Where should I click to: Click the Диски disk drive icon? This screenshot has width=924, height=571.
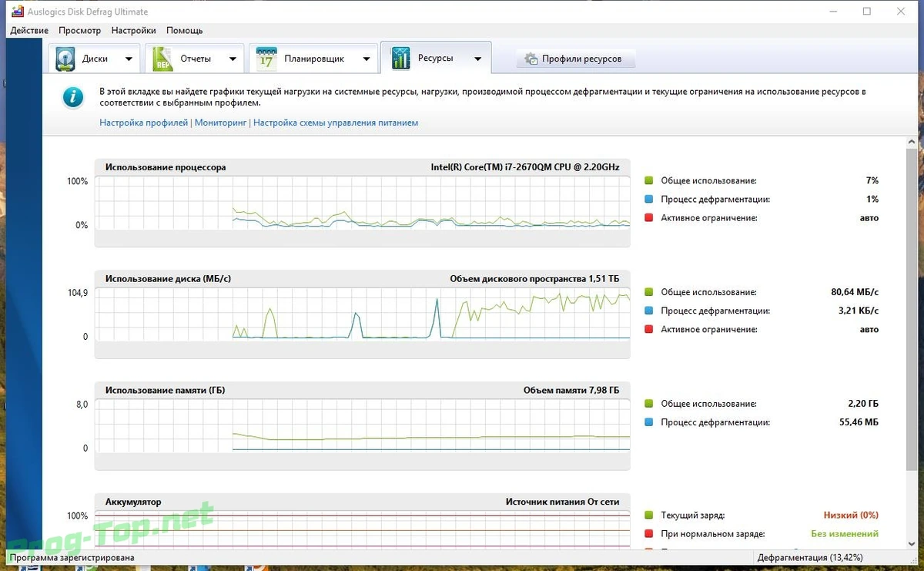(66, 59)
